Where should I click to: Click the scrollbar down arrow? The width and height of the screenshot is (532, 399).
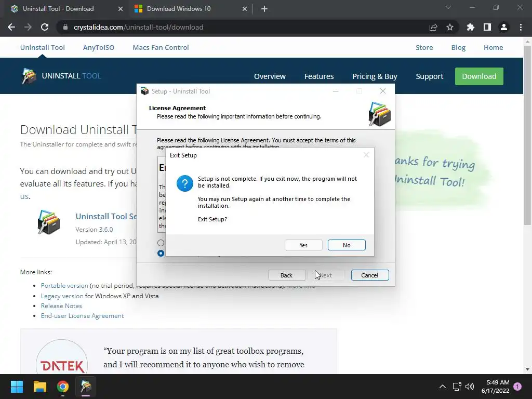click(527, 369)
